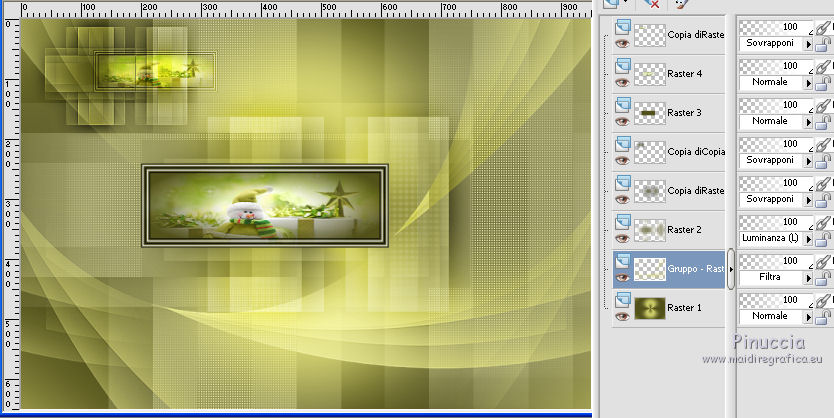The width and height of the screenshot is (834, 418).
Task: Toggle the eye of topmost Copia diRaste layer
Action: click(622, 44)
